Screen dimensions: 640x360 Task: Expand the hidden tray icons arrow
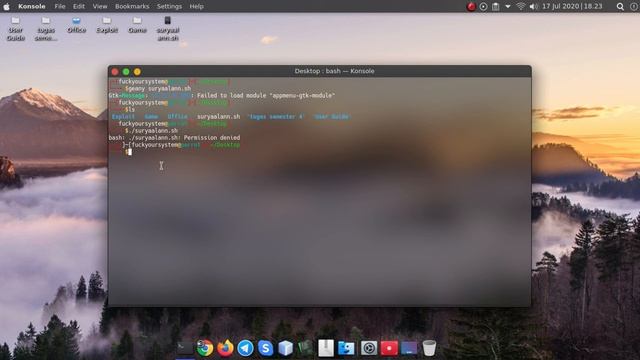[x=508, y=7]
